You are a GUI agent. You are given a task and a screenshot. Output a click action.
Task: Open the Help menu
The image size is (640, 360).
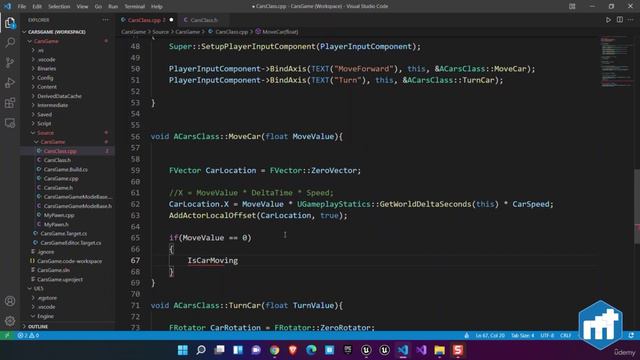[157, 7]
